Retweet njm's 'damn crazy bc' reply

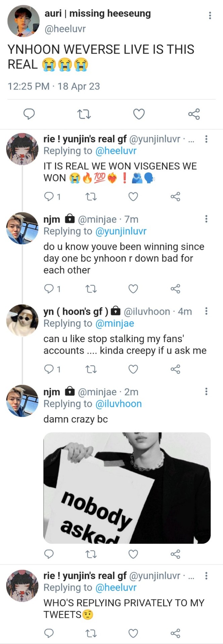(91, 554)
